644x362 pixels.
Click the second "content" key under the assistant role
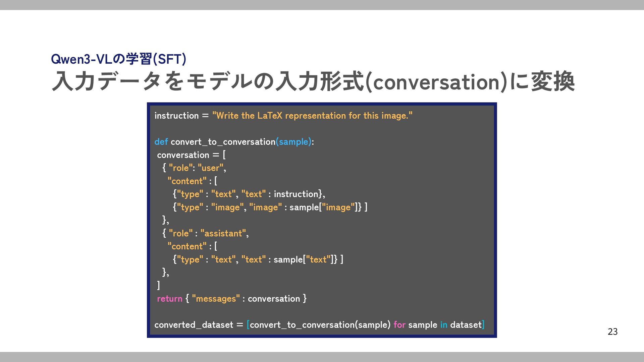[x=187, y=246]
